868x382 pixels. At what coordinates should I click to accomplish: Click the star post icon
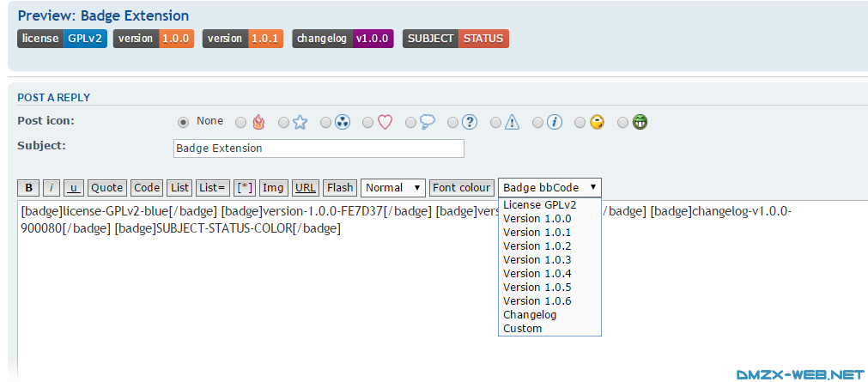click(300, 122)
